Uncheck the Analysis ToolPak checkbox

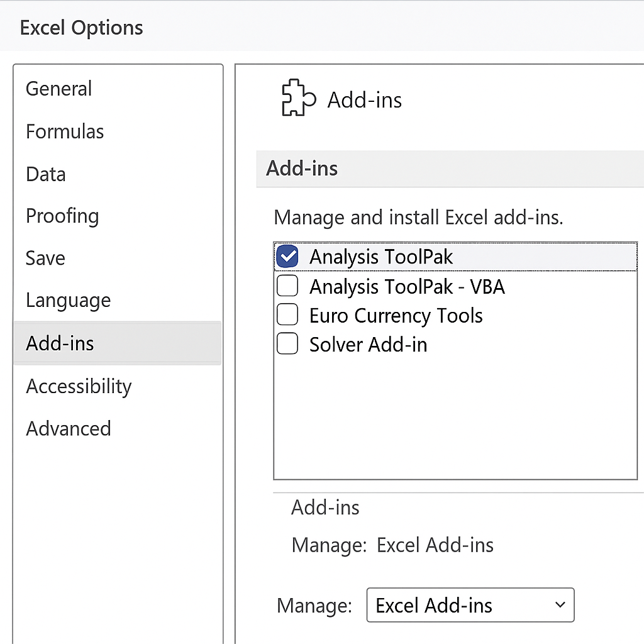pyautogui.click(x=287, y=257)
